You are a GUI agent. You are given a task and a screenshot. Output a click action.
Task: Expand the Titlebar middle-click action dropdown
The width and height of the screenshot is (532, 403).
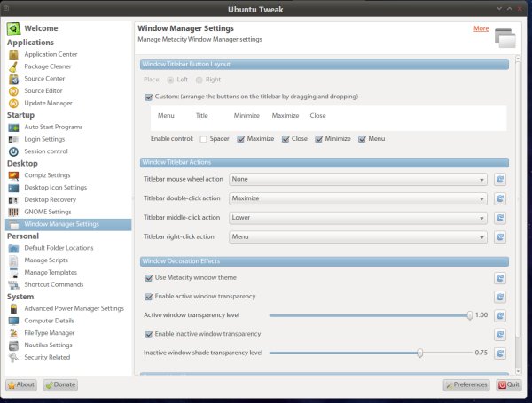tap(358, 218)
